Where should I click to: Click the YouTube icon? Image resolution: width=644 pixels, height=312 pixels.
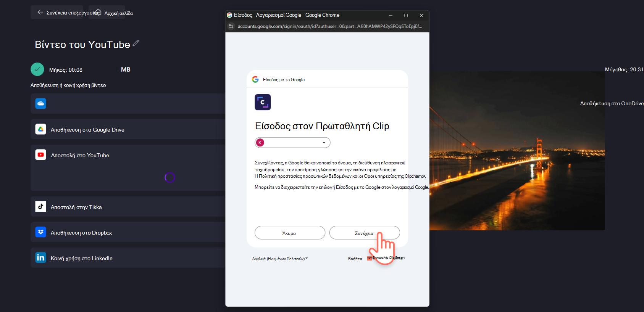41,154
